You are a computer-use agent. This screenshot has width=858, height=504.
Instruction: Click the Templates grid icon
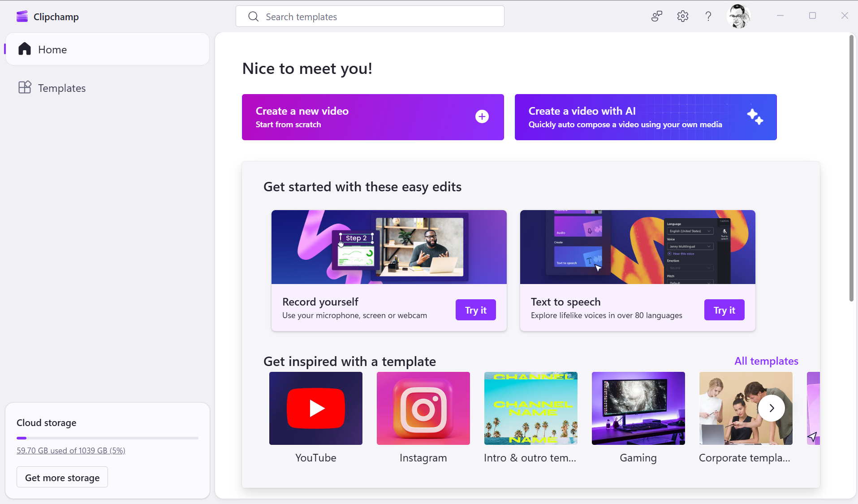tap(25, 87)
